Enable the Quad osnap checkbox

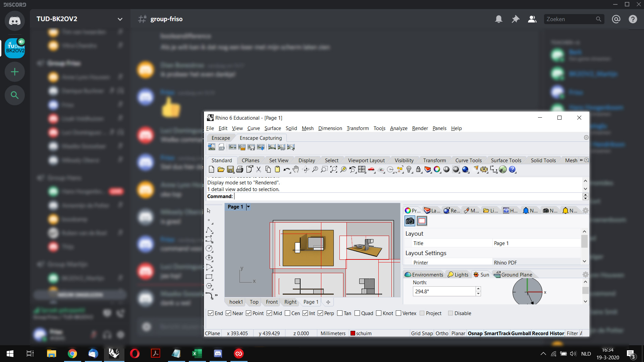point(357,313)
